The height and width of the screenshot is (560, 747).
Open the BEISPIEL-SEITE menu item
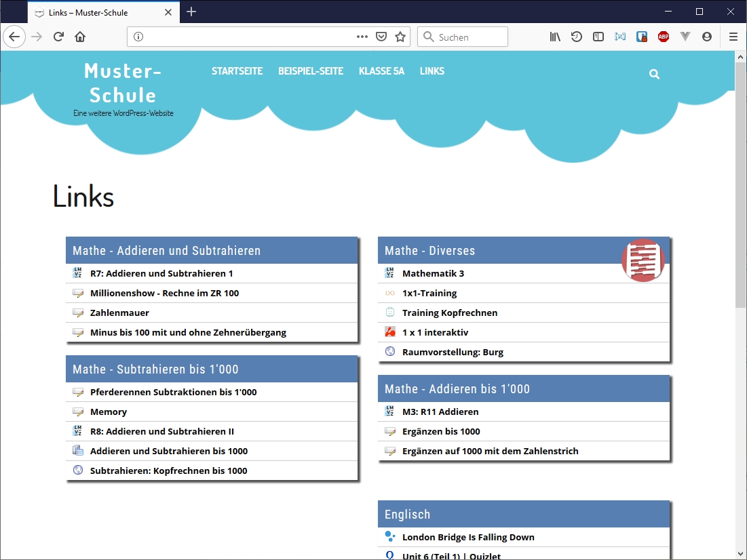click(x=311, y=71)
